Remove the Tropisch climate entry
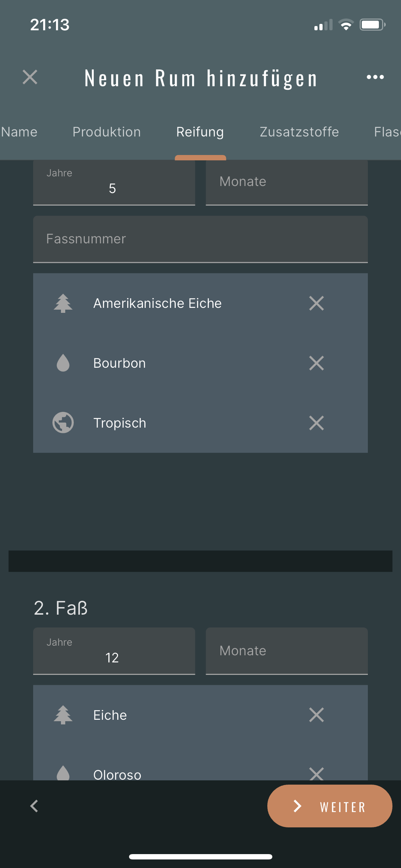The image size is (401, 868). click(x=316, y=423)
